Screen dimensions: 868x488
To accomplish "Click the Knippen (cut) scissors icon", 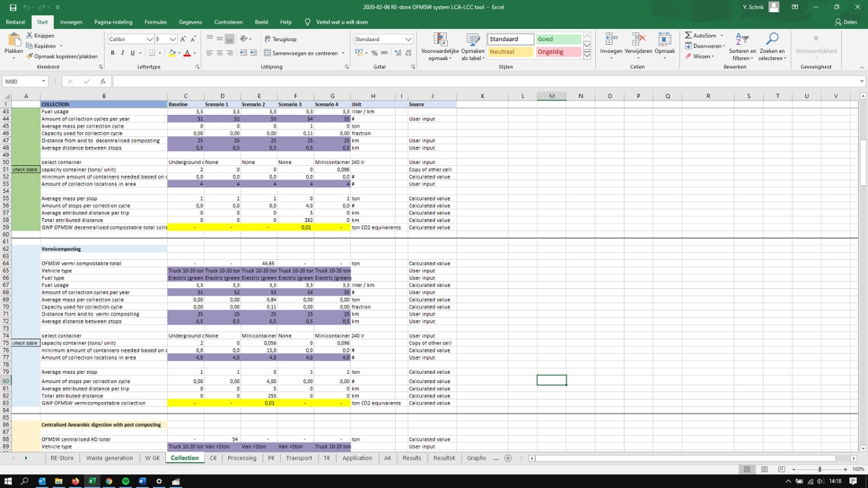I will [30, 36].
